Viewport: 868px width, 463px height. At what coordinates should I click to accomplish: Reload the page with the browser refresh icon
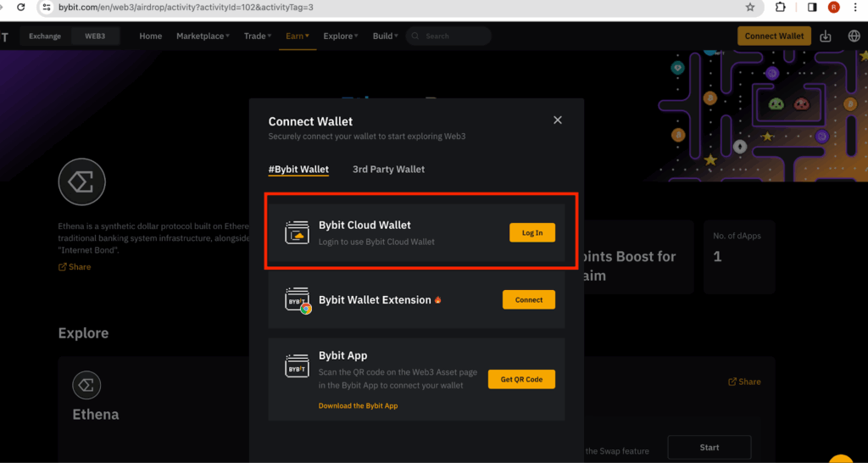click(20, 8)
